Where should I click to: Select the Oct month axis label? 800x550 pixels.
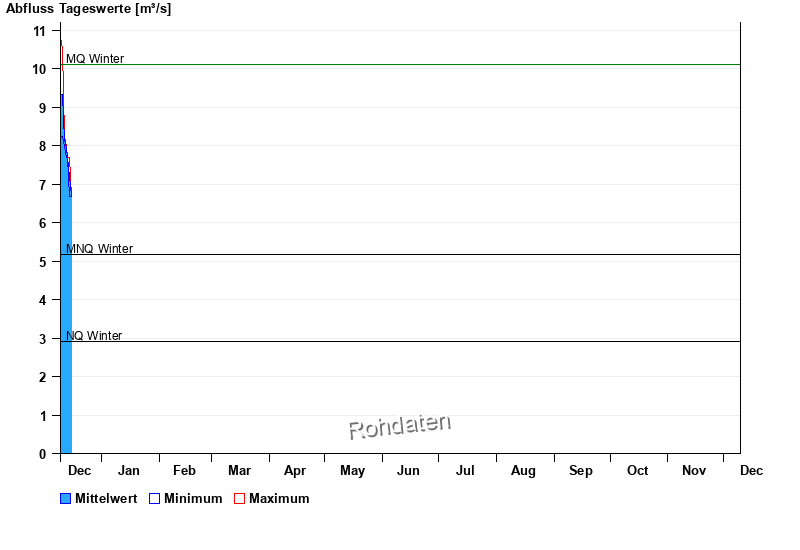637,471
